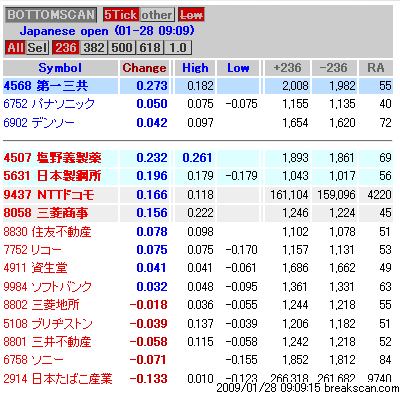Choose the 500 ratio
This screenshot has width=400, height=394.
point(122,48)
